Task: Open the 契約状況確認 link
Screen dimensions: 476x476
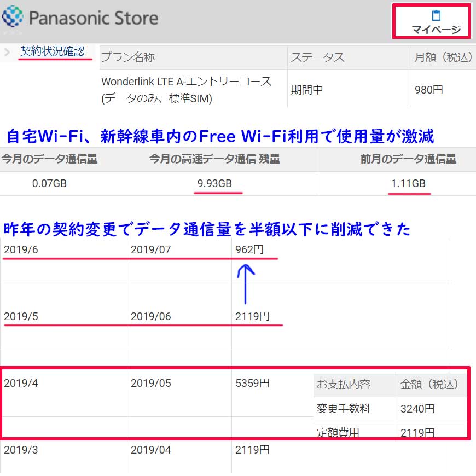Action: pyautogui.click(x=52, y=51)
